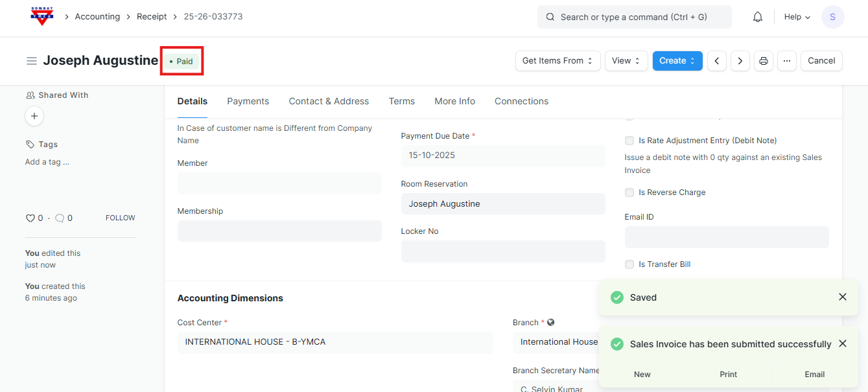Image resolution: width=868 pixels, height=392 pixels.
Task: Like this document with heart icon
Action: 30,218
